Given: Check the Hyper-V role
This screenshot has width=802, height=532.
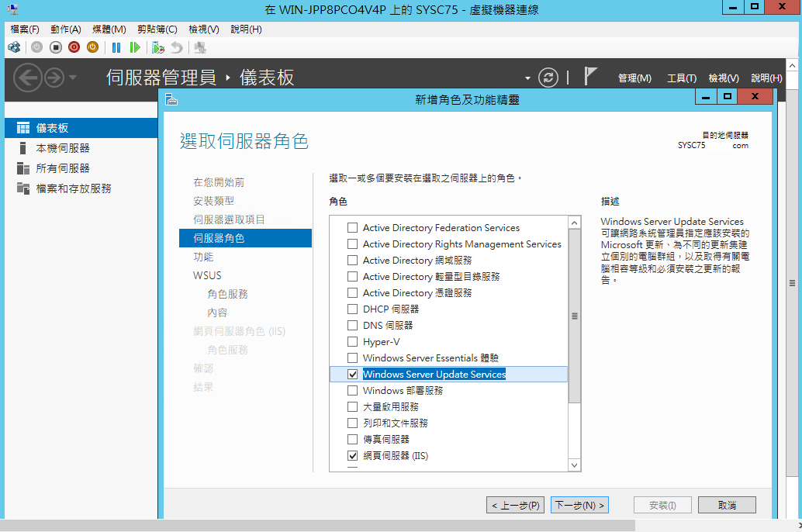Looking at the screenshot, I should pyautogui.click(x=352, y=342).
